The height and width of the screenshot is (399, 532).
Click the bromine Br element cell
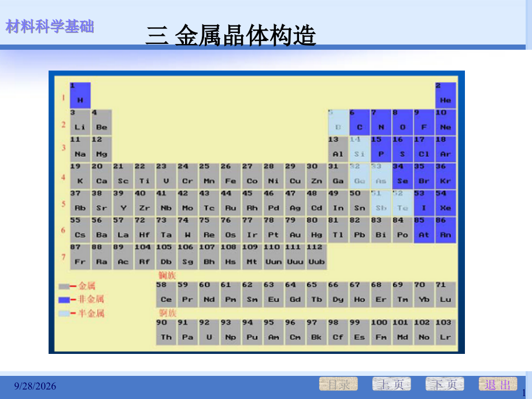click(x=424, y=176)
